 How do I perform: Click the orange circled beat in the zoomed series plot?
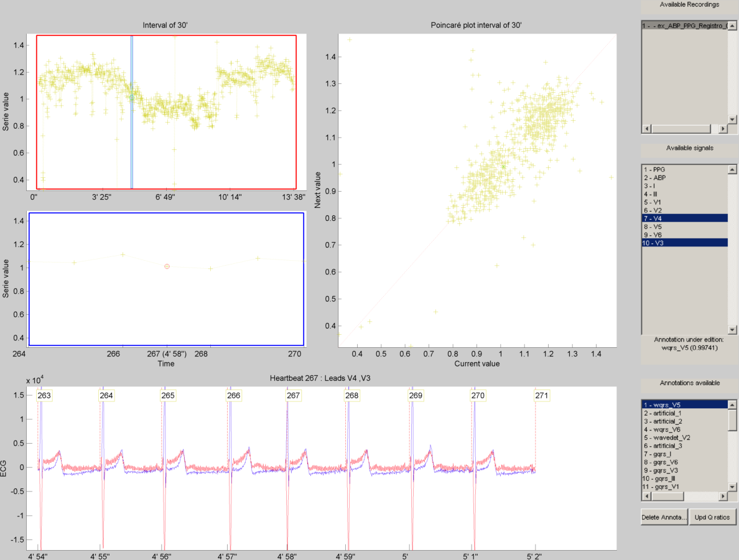coord(165,266)
